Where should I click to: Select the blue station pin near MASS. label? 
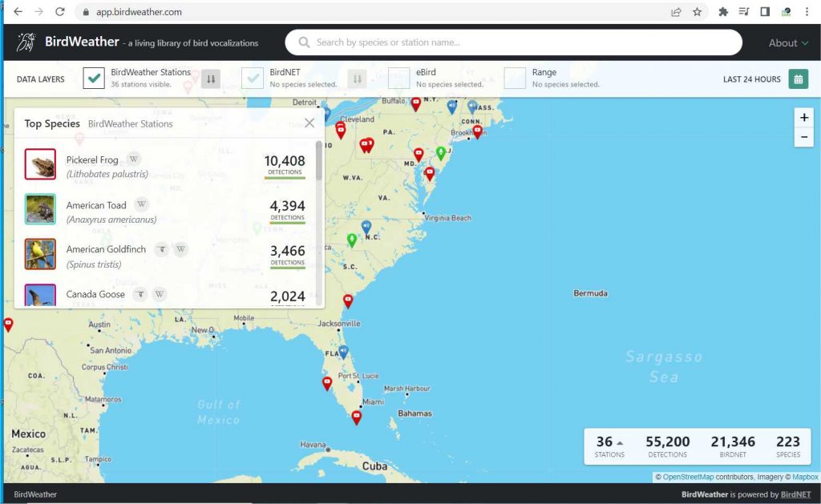tap(472, 107)
